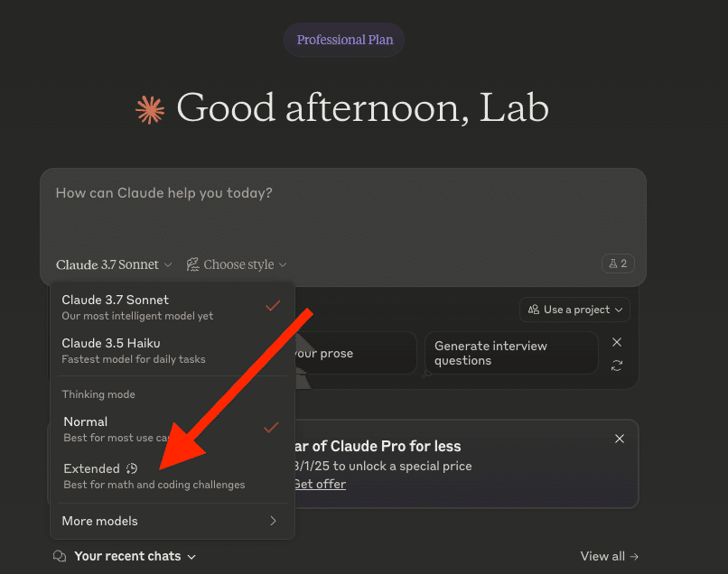Image resolution: width=728 pixels, height=574 pixels.
Task: Dismiss the suggested prompts with X icon
Action: point(617,343)
